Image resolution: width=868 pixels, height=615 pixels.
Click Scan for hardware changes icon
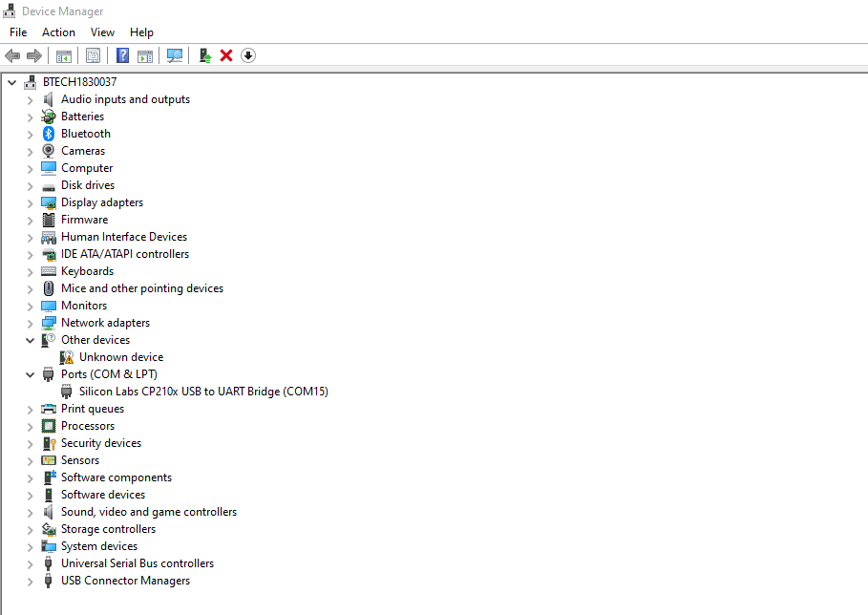[x=175, y=55]
